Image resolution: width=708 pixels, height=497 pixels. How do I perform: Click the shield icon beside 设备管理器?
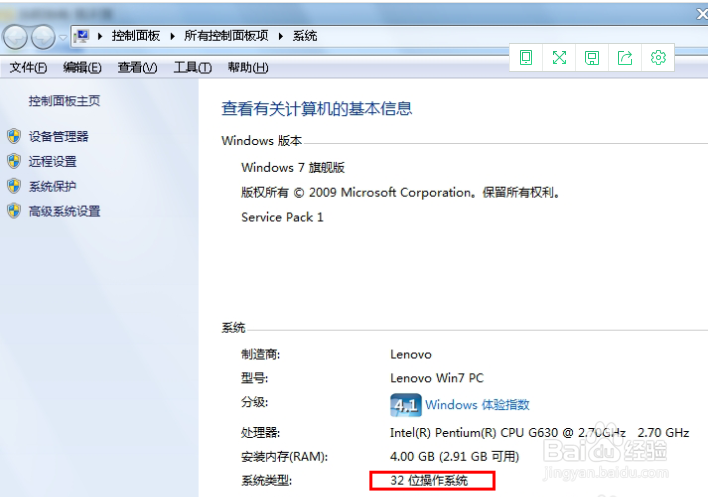pos(14,136)
